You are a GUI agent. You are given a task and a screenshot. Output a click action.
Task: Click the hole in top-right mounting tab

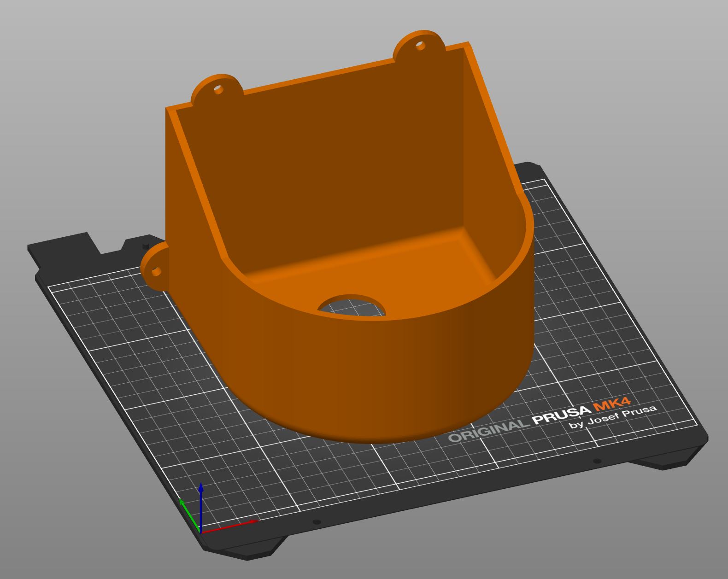420,45
